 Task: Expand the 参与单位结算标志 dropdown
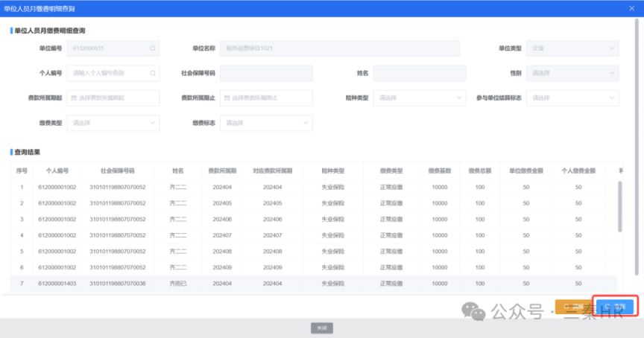(572, 98)
